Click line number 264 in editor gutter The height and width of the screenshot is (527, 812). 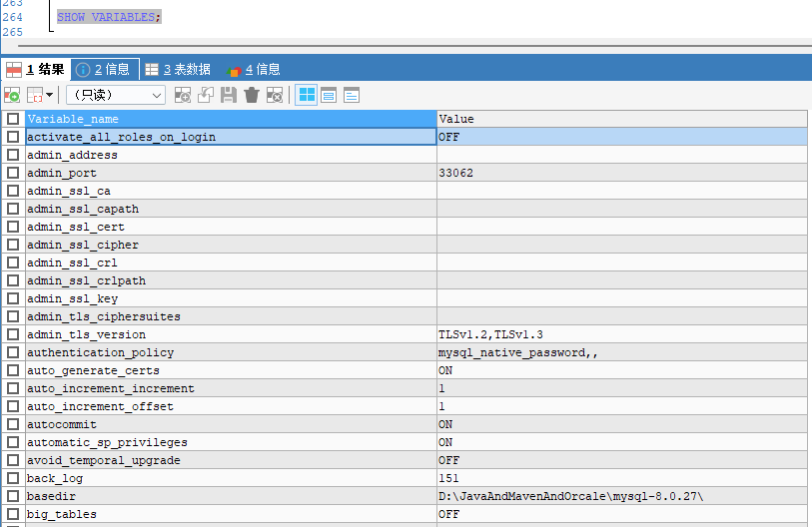click(12, 17)
